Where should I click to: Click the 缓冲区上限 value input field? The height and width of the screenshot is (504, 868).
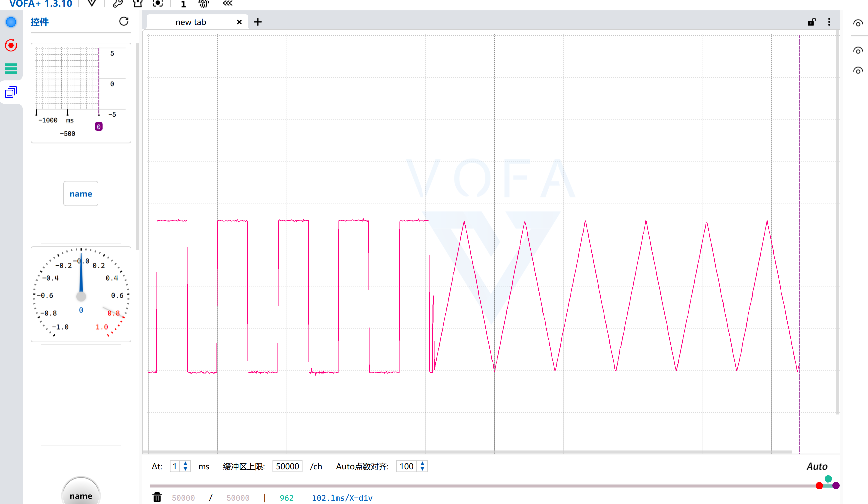click(287, 466)
